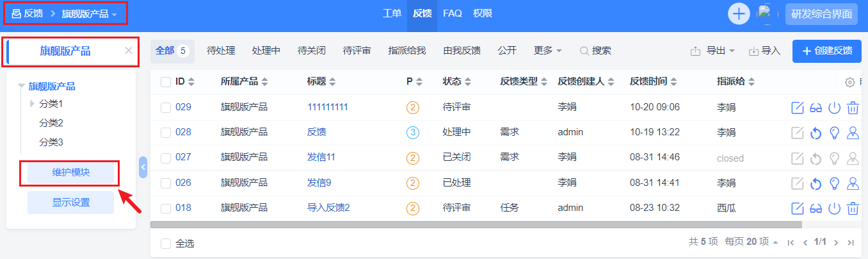Click the assign person icon in row 028

point(853,133)
